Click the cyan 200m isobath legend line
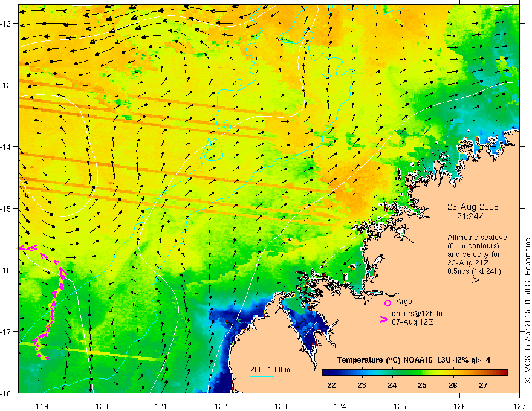The height and width of the screenshot is (411, 532). [262, 376]
